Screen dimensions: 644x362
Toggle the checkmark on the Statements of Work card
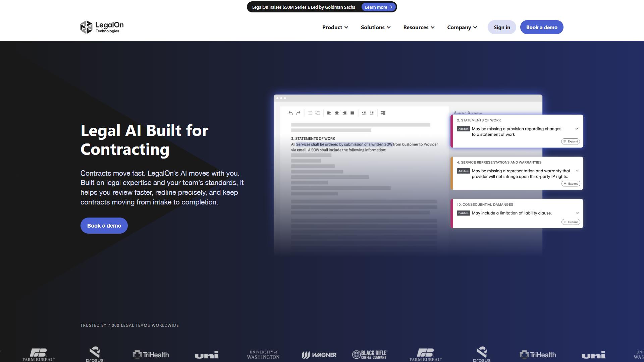(577, 129)
